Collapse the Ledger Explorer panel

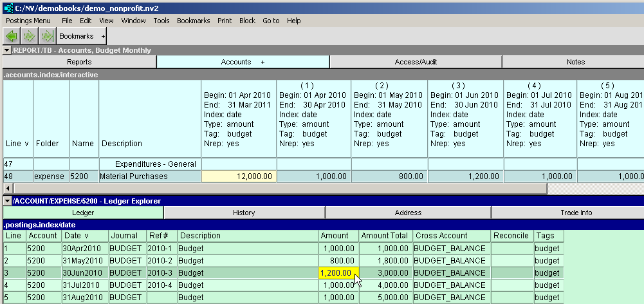(6, 201)
